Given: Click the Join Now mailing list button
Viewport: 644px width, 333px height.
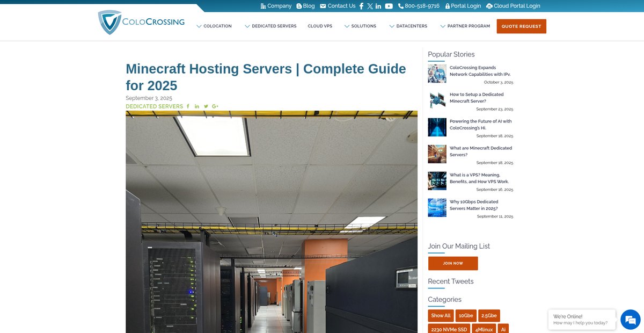Looking at the screenshot, I should (453, 263).
